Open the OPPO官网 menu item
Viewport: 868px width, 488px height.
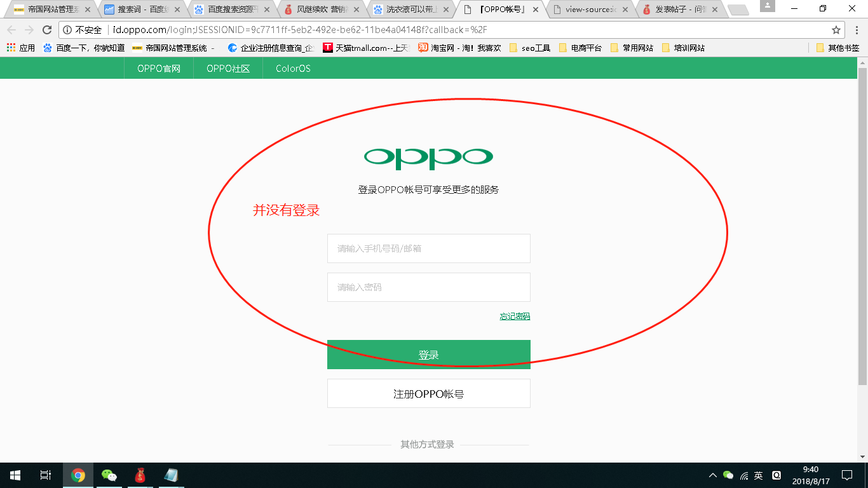pyautogui.click(x=158, y=68)
